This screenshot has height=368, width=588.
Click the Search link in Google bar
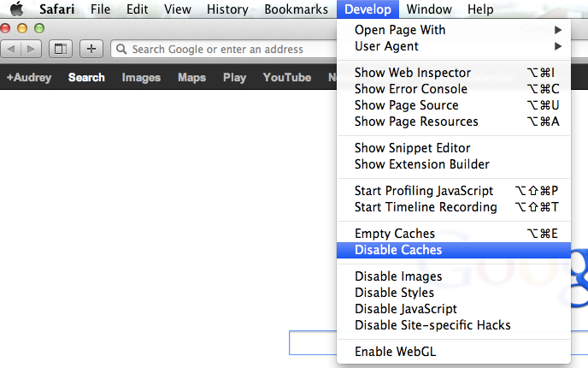pos(86,77)
